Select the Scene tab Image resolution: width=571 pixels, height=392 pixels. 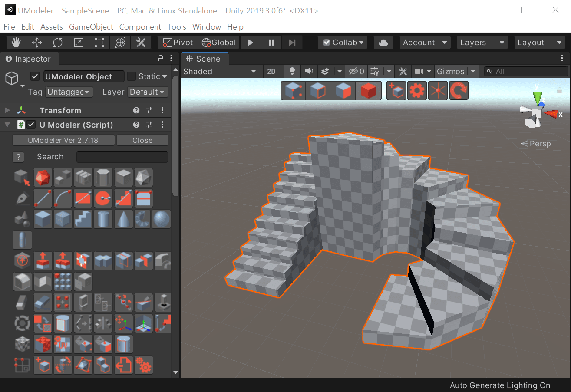coord(204,59)
